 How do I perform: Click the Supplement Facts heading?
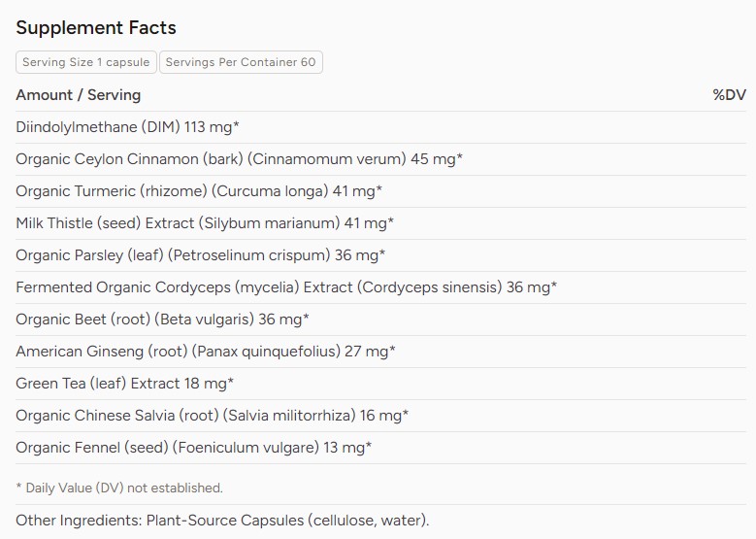(96, 27)
